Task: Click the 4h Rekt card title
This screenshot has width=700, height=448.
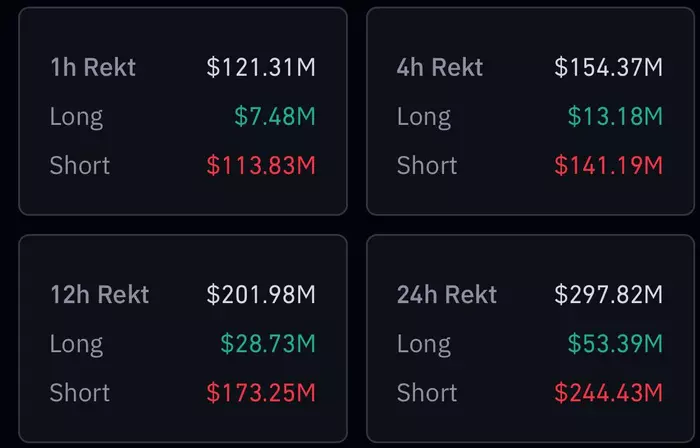Action: coord(440,68)
